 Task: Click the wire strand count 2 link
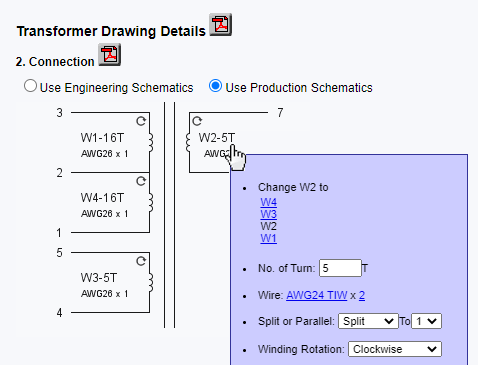point(362,295)
